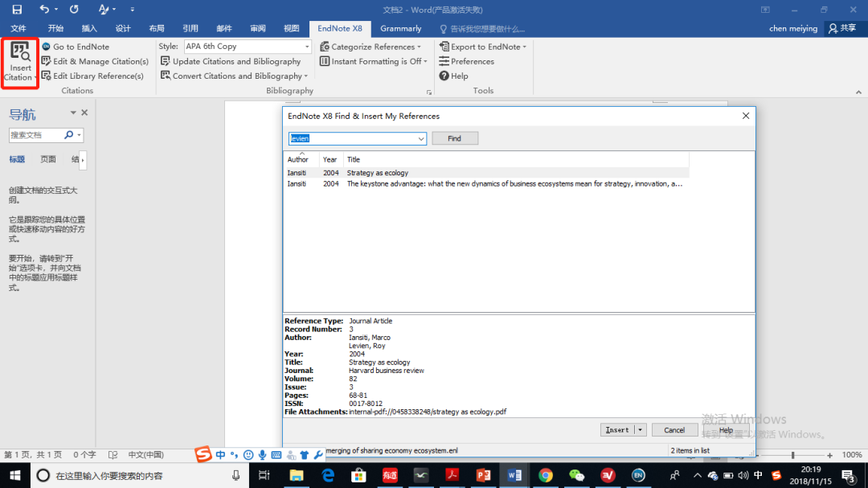Open WeChat from taskbar
This screenshot has width=868, height=488.
click(x=576, y=475)
